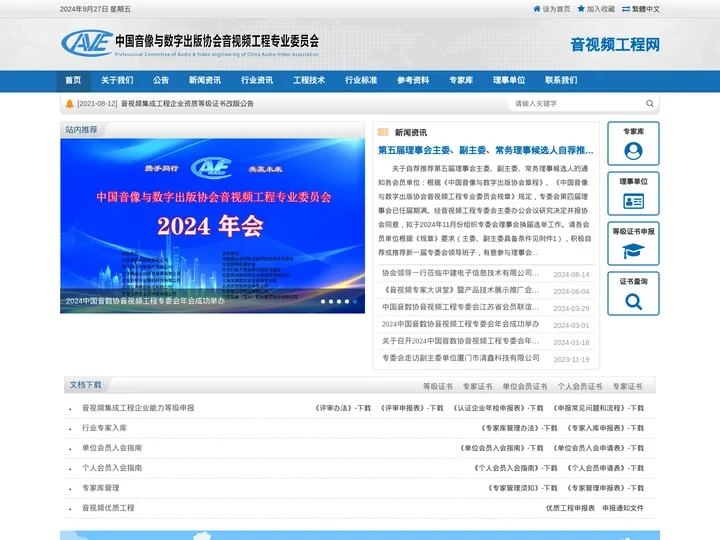Open news 2024中国音数协音视频工程专委会年会成功举办

click(461, 324)
